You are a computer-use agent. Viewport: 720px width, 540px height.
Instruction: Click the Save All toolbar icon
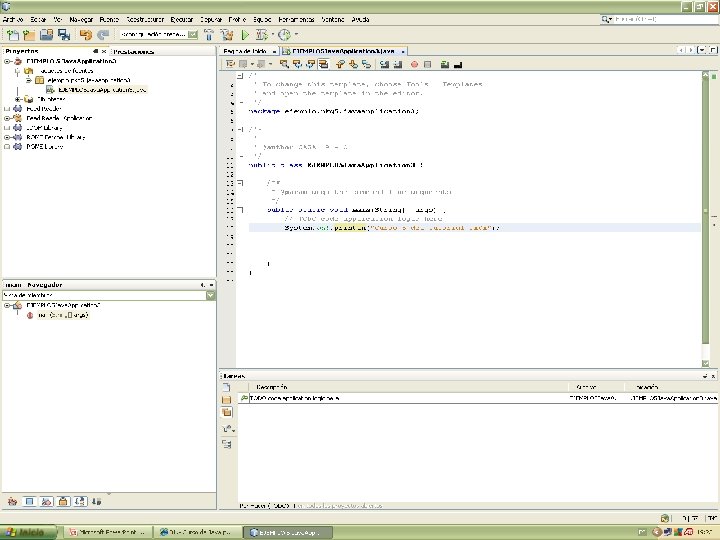[63, 35]
